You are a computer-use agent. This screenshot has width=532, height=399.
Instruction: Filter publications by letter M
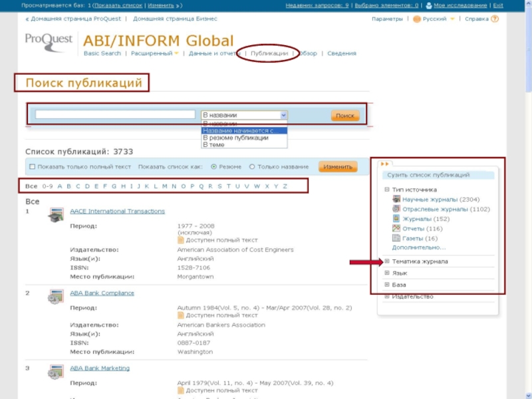164,186
